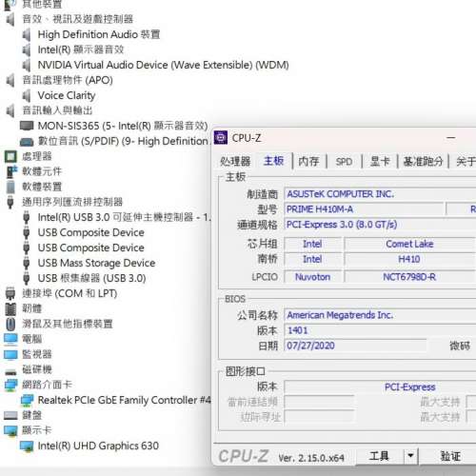
Task: Click the Intel(R) UHD Graphics 630 icon
Action: (x=27, y=446)
